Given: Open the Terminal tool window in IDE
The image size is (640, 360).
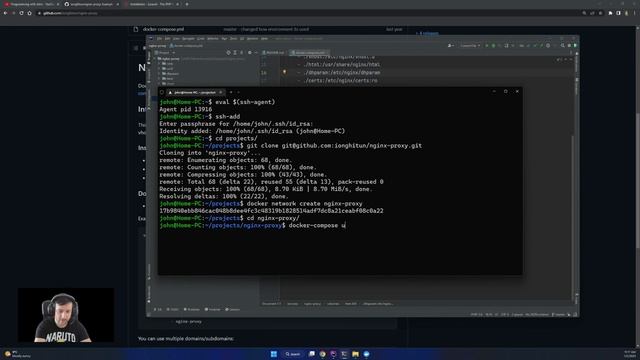Looking at the screenshot, I should pos(212,310).
